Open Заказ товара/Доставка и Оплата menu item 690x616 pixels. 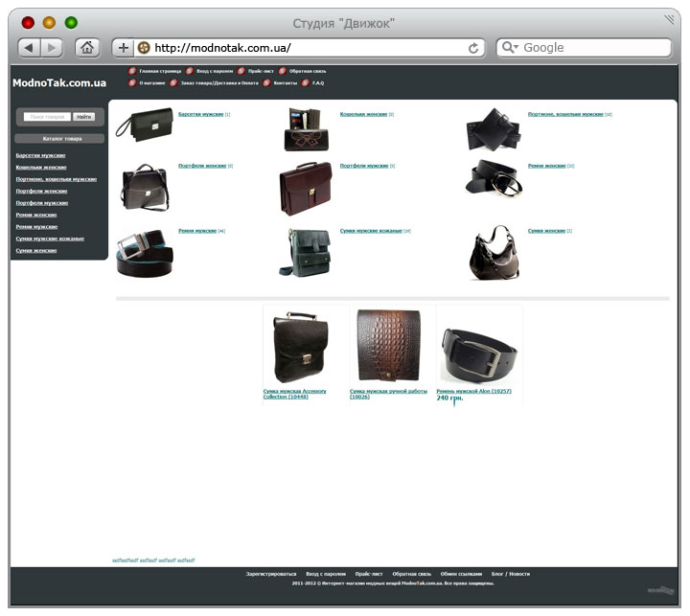point(219,82)
